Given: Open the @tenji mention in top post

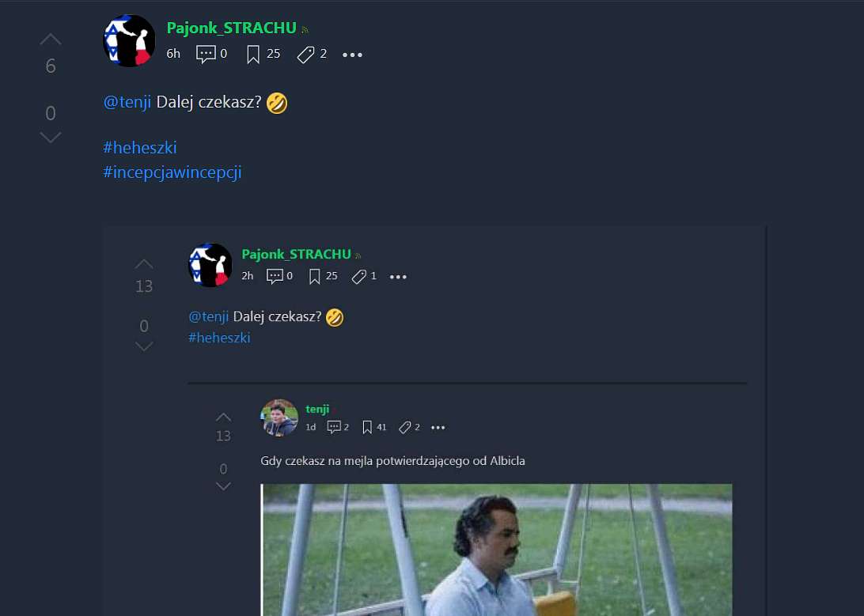Looking at the screenshot, I should [x=127, y=102].
